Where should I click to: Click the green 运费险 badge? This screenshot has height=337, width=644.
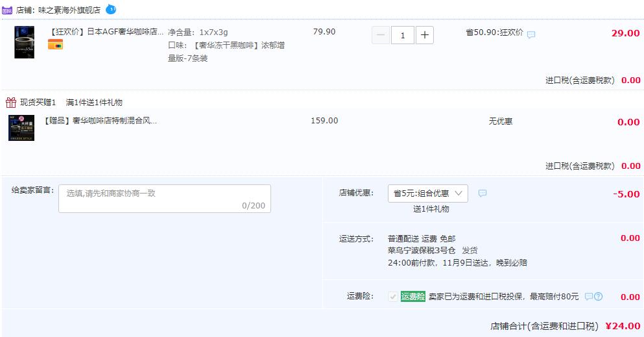coord(412,296)
